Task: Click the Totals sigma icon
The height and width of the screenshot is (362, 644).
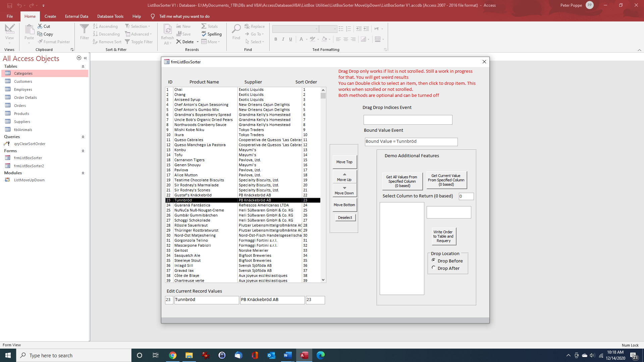Action: click(204, 26)
